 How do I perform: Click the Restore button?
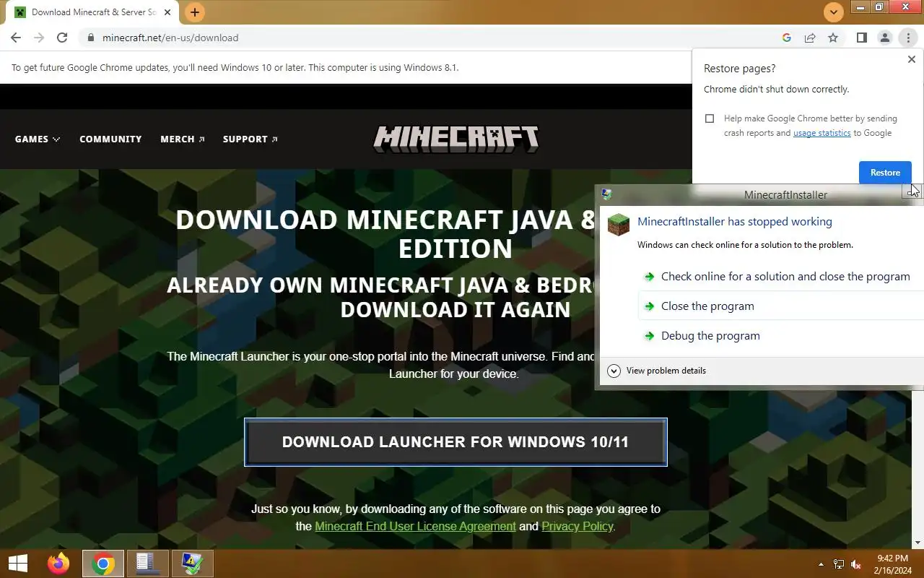(885, 173)
